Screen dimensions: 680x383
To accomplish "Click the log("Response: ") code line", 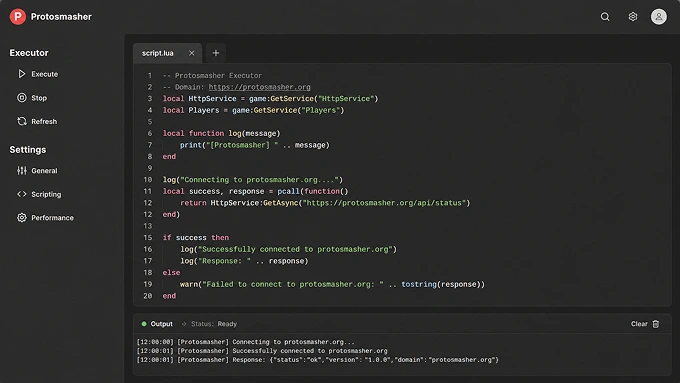I will tap(244, 261).
